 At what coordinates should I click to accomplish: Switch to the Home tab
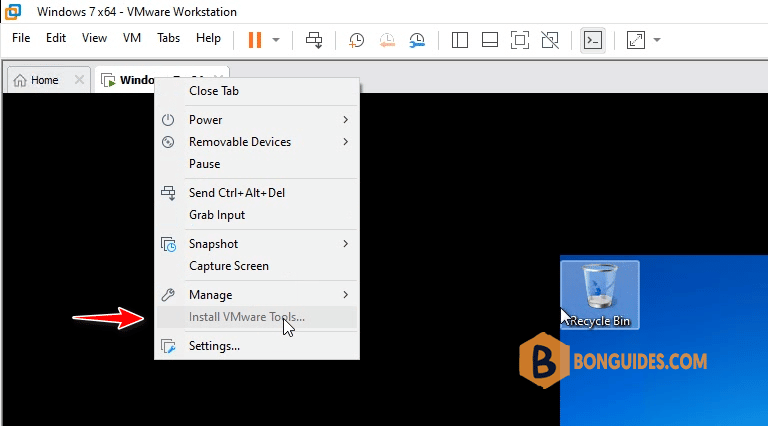[44, 80]
